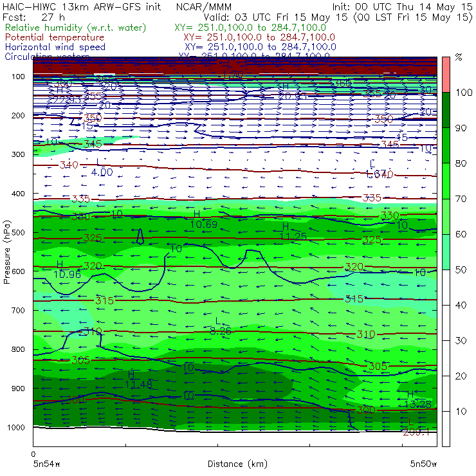Click the pink above-100% colorbar segment
Screen dimensions: 476x476
(446, 75)
